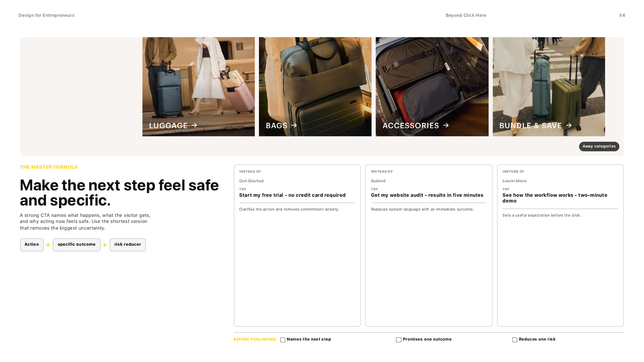Enable the 'Reduces one risk' checkbox
The height and width of the screenshot is (362, 644).
coord(515,340)
